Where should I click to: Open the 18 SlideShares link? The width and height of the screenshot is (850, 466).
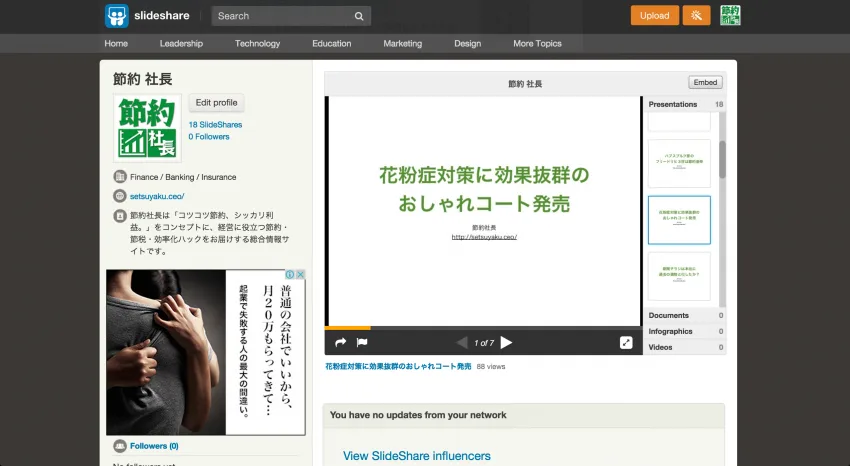[x=215, y=125]
